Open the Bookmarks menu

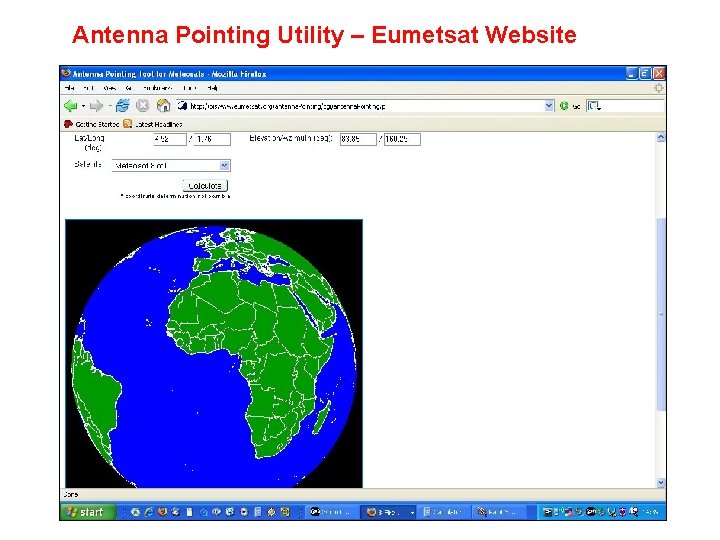tap(158, 88)
